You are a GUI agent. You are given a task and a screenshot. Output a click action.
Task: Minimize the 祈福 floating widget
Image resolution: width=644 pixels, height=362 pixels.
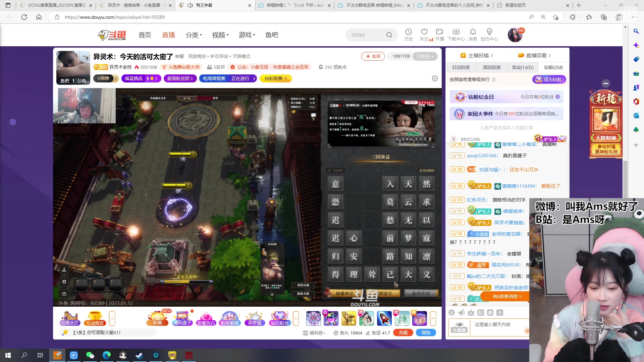606,83
